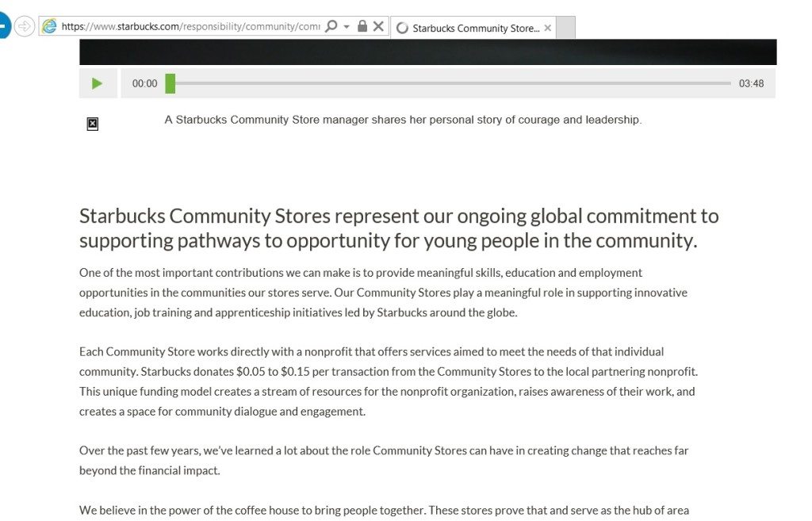Select the Starbucks Community Store tab
Image resolution: width=812 pixels, height=521 pixels.
pos(473,28)
